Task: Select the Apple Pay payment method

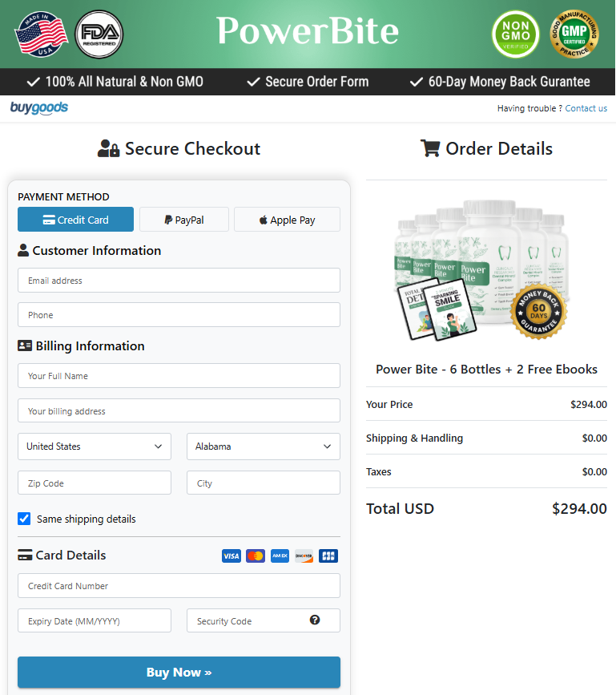Action: [287, 219]
